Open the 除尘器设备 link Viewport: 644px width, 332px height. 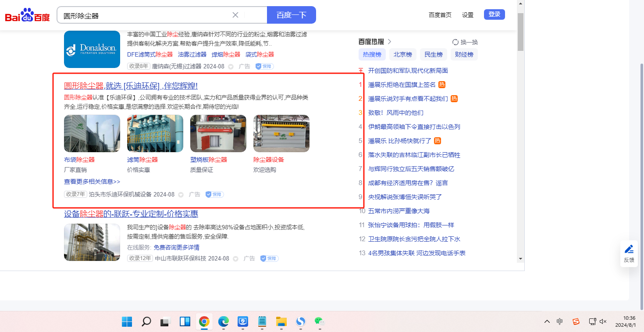269,160
